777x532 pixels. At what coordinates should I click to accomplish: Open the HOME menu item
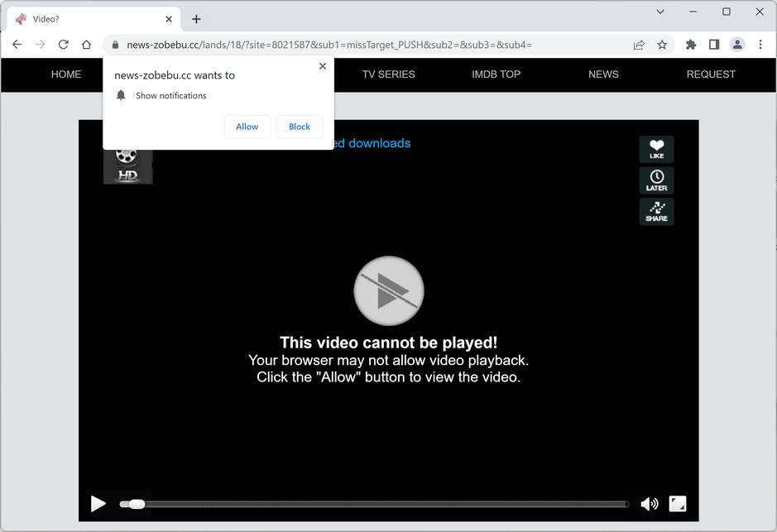click(x=66, y=74)
